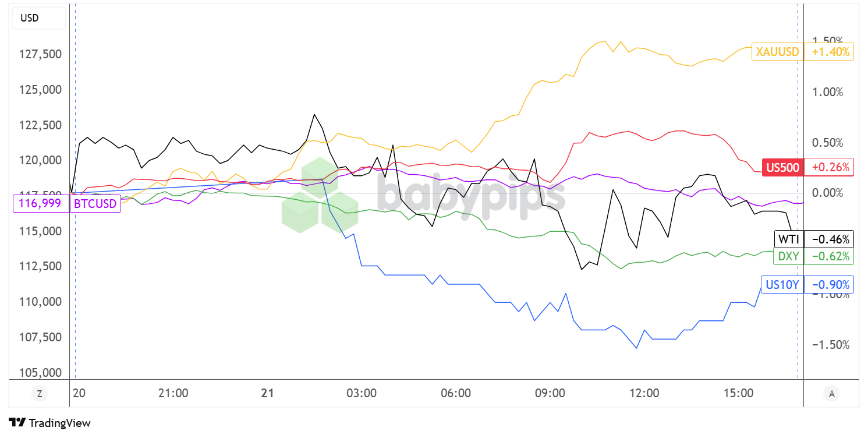
Task: Toggle the A auto-scale button
Action: pos(831,394)
